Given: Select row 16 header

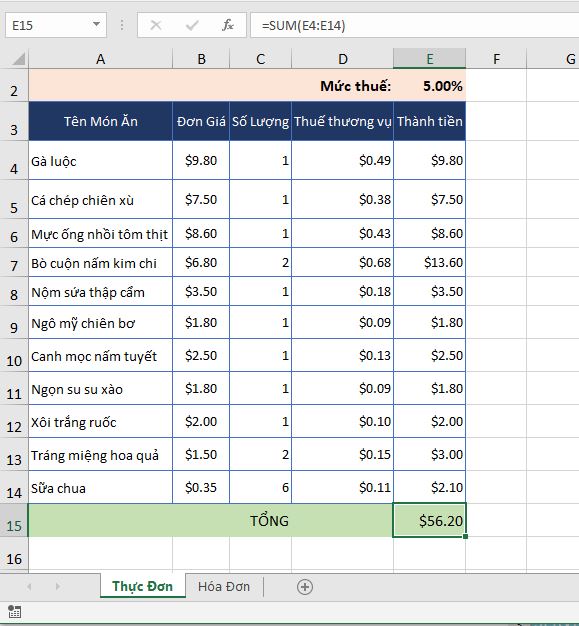Looking at the screenshot, I should (14, 554).
